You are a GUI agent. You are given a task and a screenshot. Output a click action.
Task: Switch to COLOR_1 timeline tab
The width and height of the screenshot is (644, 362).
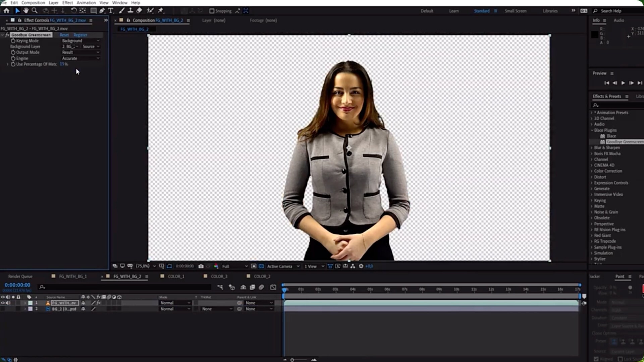click(x=176, y=277)
